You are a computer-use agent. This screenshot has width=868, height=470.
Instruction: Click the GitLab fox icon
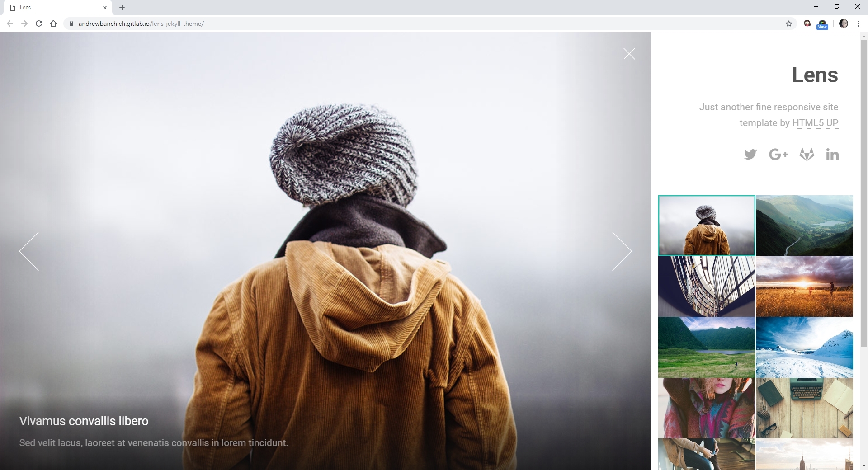[x=807, y=155]
